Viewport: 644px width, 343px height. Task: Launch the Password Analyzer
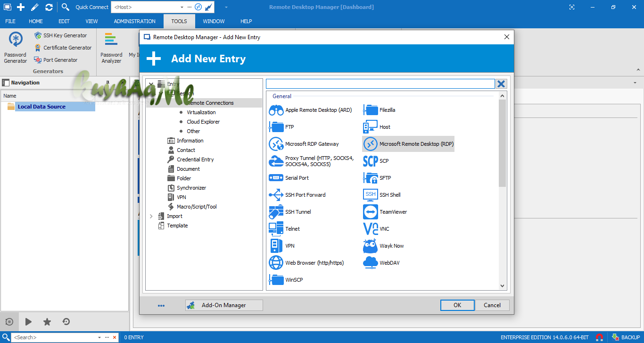point(111,48)
